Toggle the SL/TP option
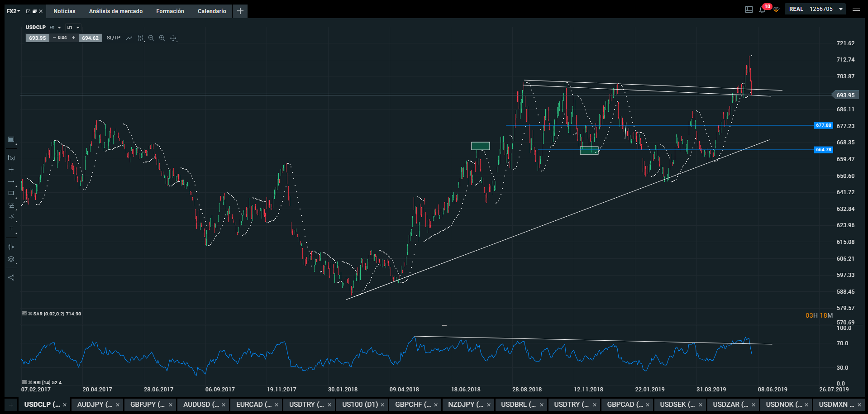 point(114,38)
